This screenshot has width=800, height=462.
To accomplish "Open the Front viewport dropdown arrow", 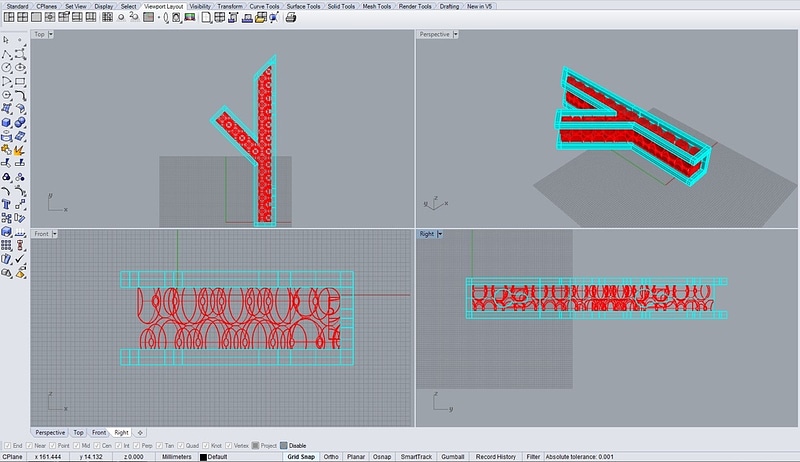I will (55, 234).
